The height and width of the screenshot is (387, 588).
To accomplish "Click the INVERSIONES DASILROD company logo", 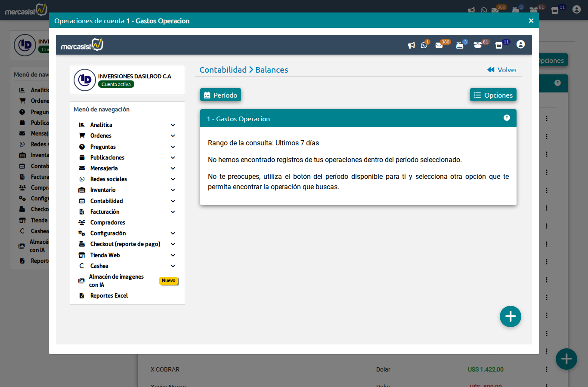I will point(85,80).
